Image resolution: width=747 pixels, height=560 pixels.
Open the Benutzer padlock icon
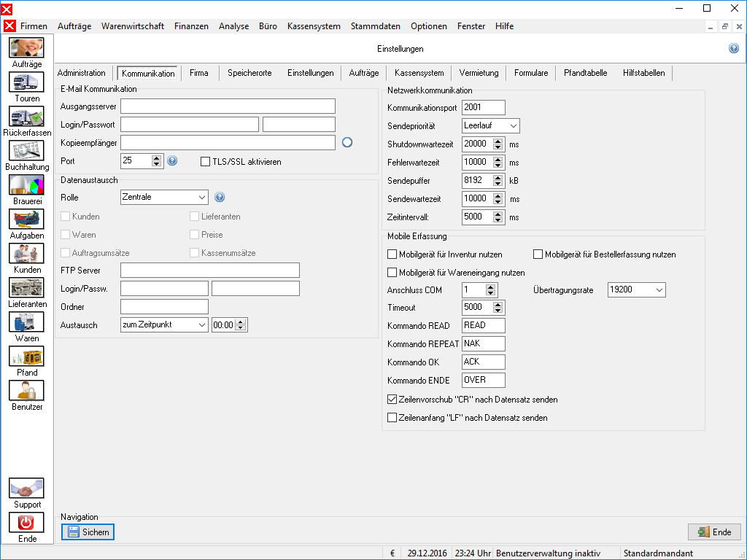[27, 391]
